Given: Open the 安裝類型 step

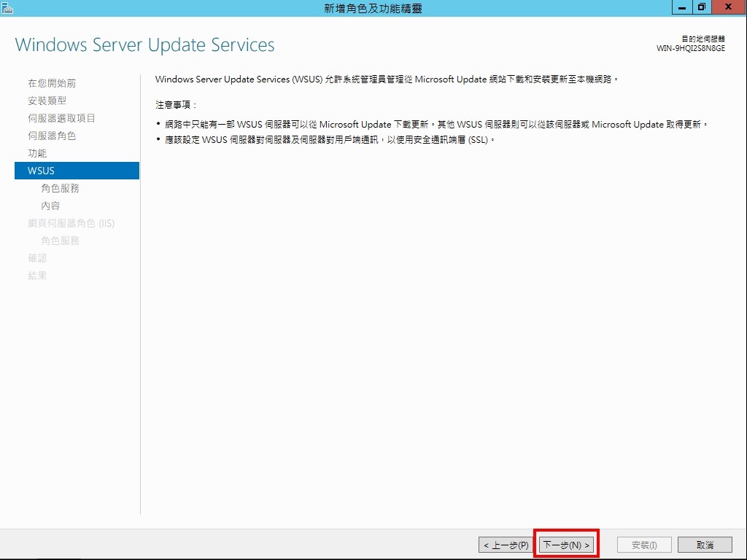Looking at the screenshot, I should [x=47, y=101].
